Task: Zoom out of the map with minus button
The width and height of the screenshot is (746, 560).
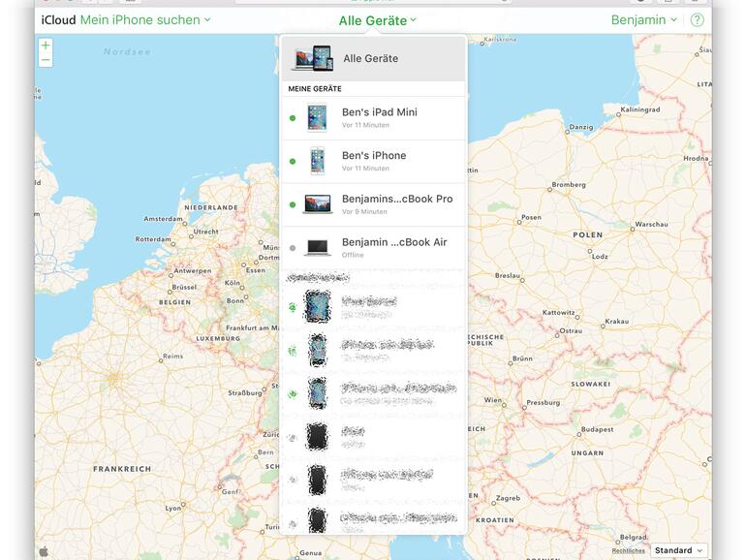Action: pos(46,60)
